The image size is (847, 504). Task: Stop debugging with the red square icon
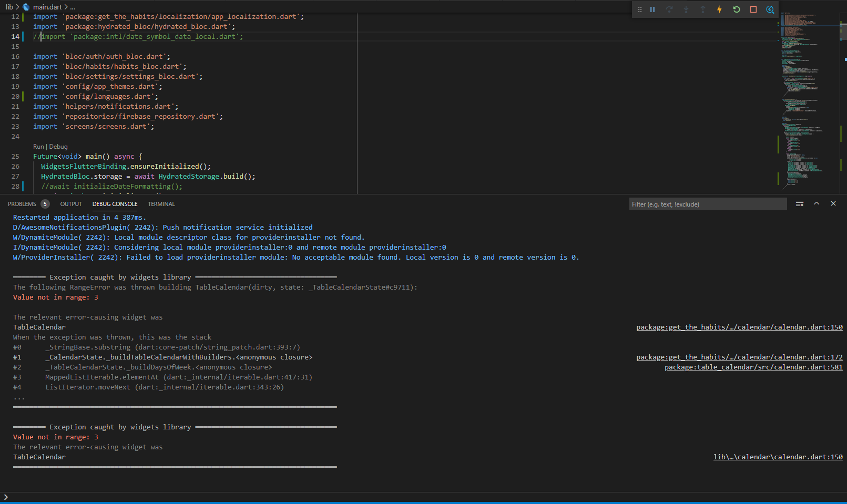pos(752,9)
